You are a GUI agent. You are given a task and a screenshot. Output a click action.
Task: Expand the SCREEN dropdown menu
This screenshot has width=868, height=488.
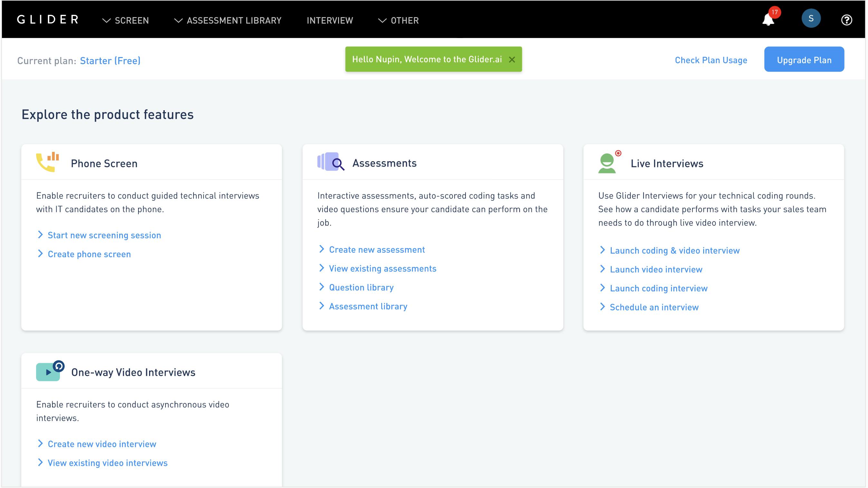pos(126,21)
